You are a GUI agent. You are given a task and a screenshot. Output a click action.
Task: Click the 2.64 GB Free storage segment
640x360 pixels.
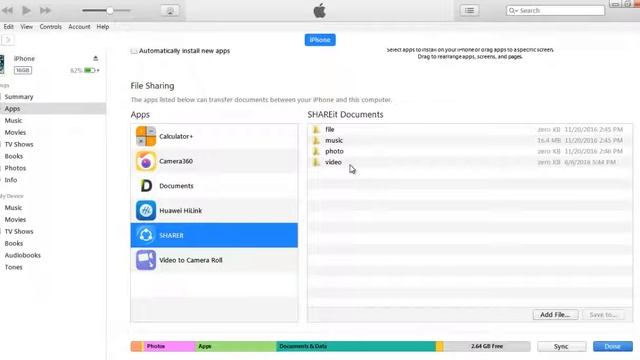[x=487, y=346]
